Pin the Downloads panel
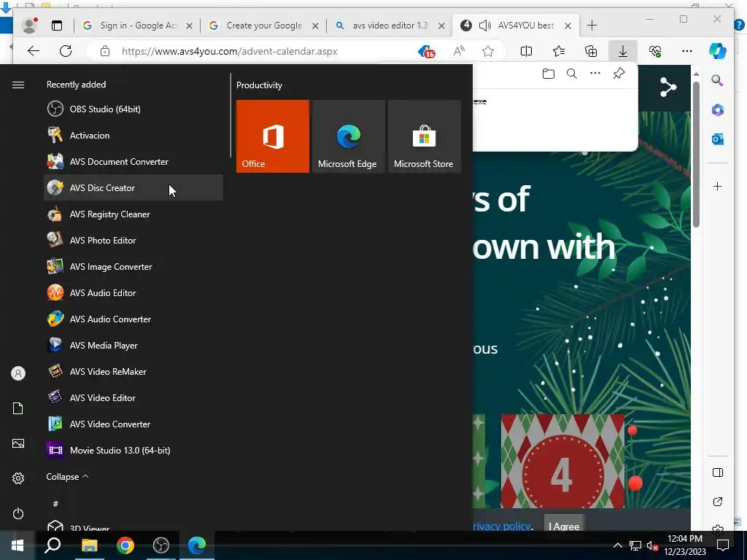 click(x=619, y=74)
